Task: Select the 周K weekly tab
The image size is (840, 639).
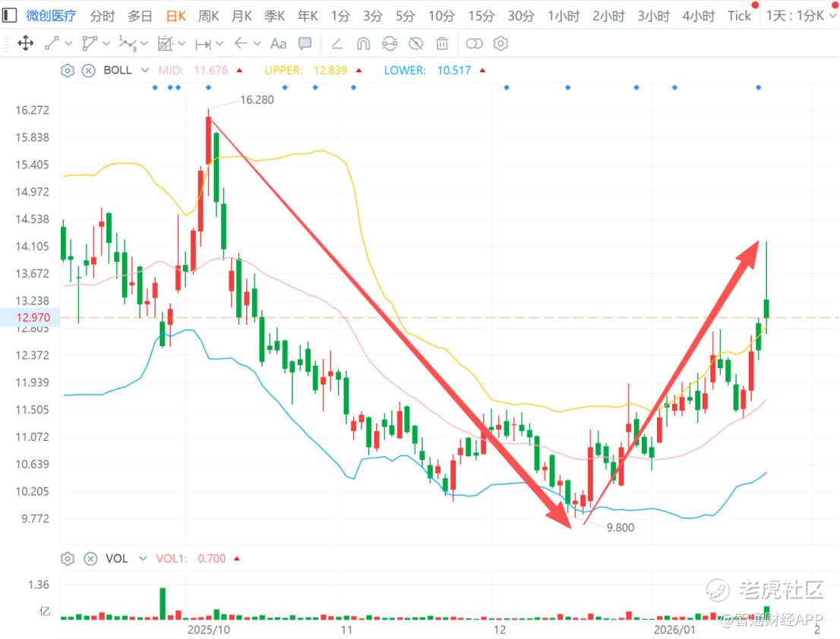Action: pos(208,16)
